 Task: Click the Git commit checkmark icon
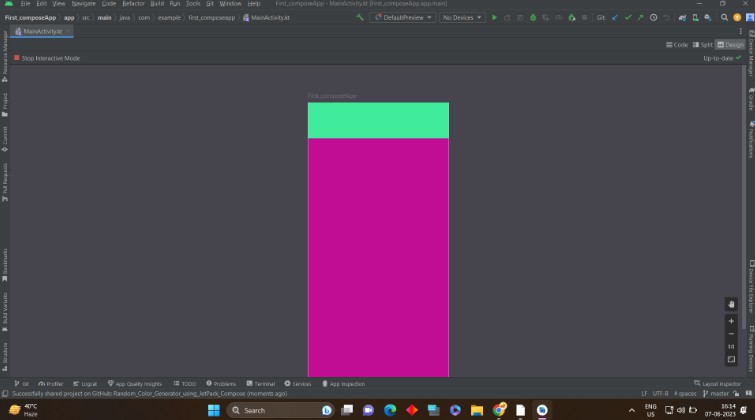tap(628, 17)
